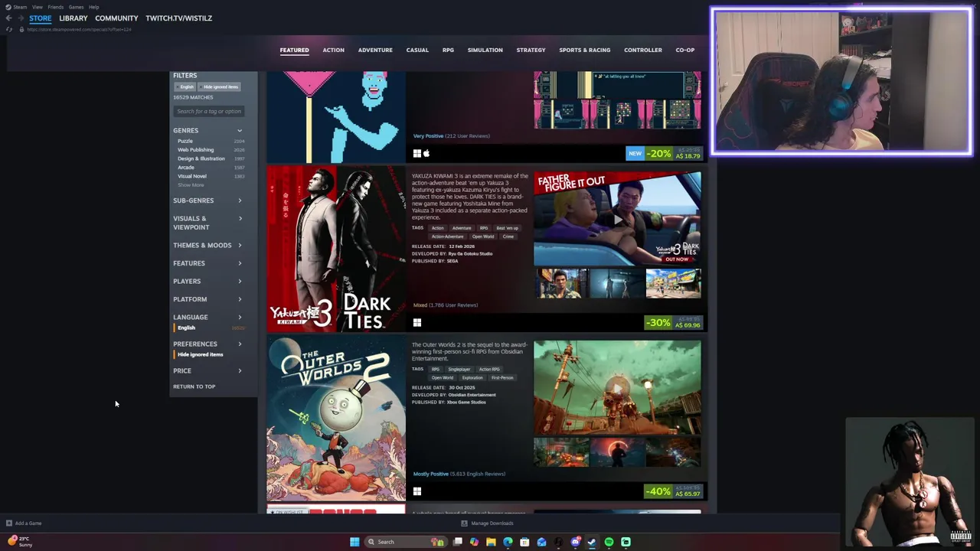Toggle the Visual Novel genre filter
The image size is (980, 551).
[x=191, y=176]
